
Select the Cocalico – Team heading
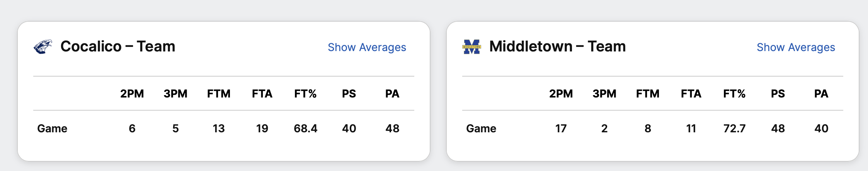click(x=118, y=46)
